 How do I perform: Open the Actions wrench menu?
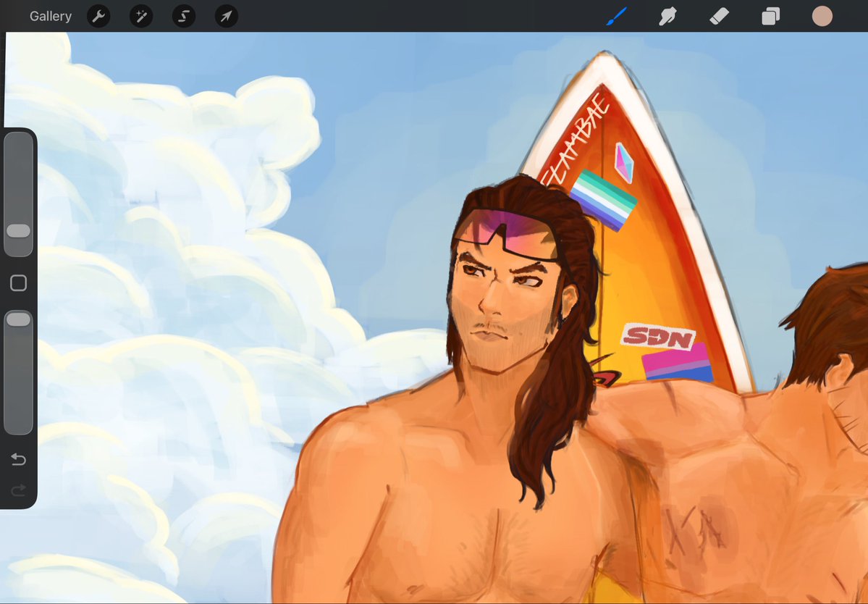pos(98,17)
